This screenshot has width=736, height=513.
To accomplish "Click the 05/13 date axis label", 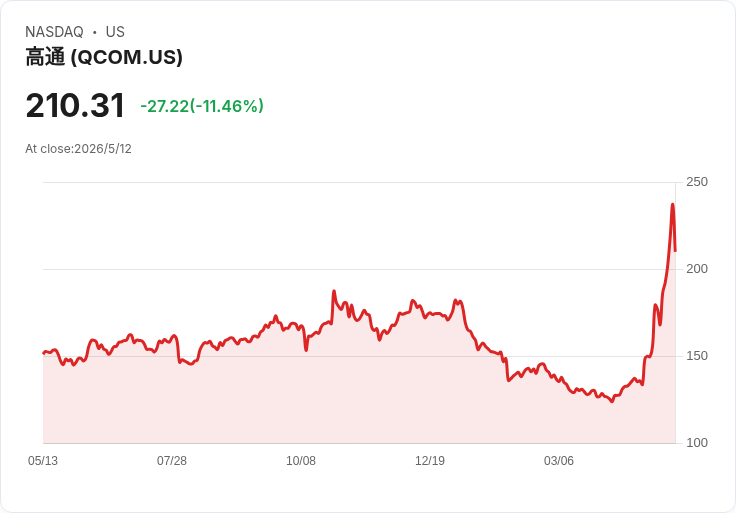I will [x=43, y=461].
